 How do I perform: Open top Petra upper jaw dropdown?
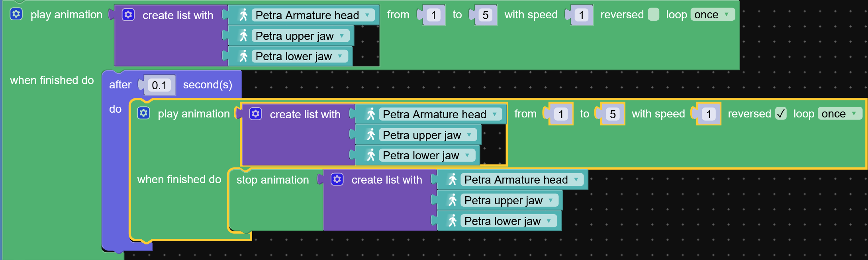click(x=300, y=36)
